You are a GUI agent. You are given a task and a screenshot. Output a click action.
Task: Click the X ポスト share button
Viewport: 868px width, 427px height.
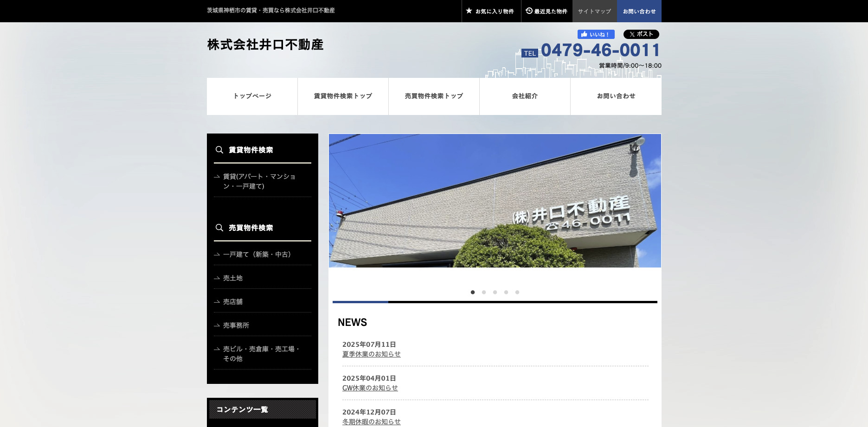[x=641, y=34]
